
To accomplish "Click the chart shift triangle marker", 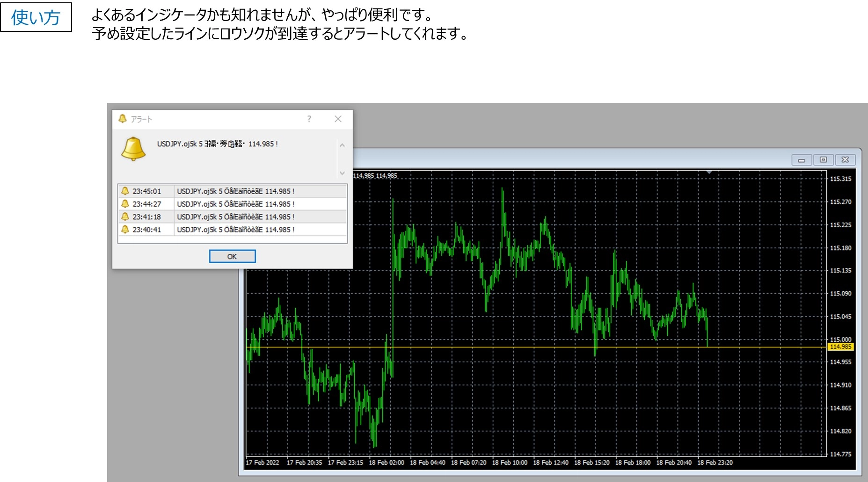I will coord(709,173).
